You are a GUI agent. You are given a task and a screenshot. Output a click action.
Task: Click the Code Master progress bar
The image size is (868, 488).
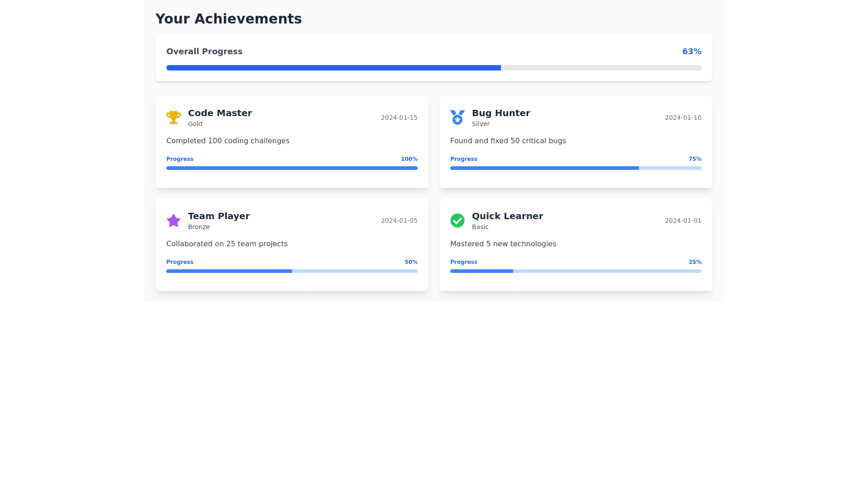pos(292,168)
